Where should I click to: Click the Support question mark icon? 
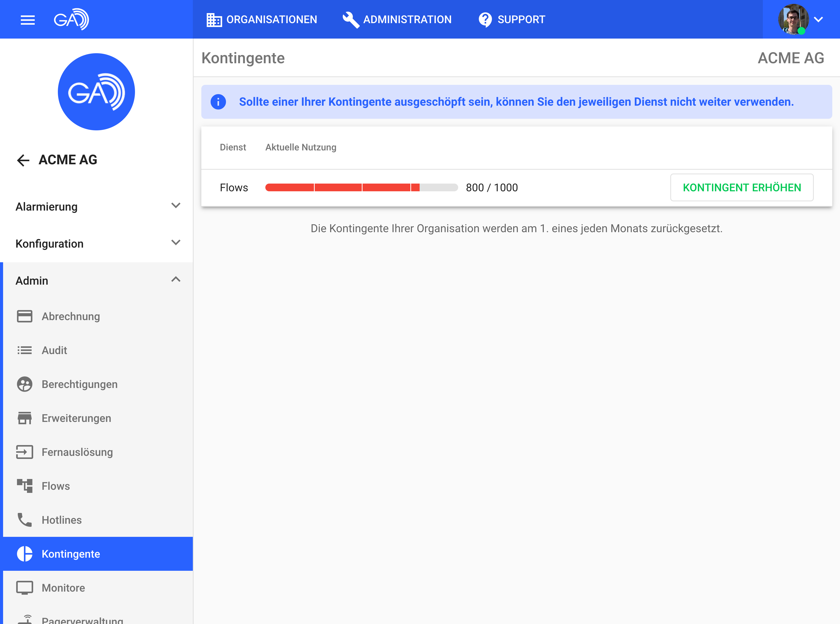pyautogui.click(x=485, y=20)
